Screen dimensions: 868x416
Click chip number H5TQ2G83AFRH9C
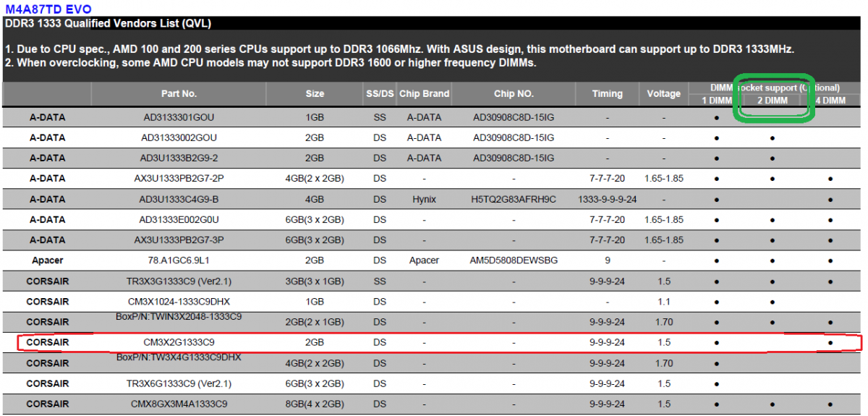[514, 199]
